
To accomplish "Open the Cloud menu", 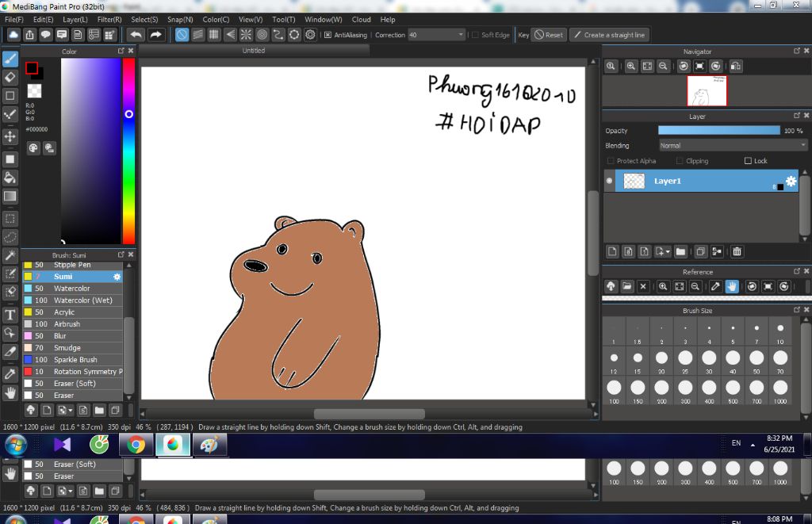I will (361, 19).
